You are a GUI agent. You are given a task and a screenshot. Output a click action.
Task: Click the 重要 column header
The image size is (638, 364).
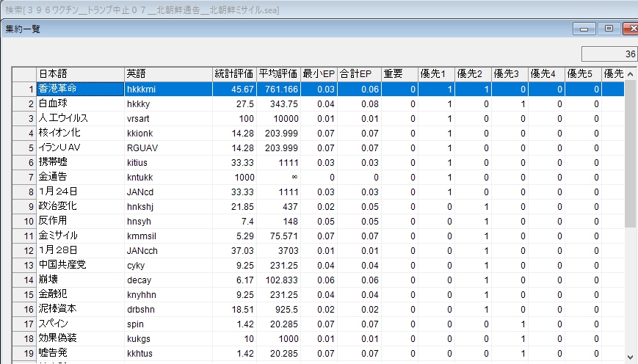(x=399, y=74)
